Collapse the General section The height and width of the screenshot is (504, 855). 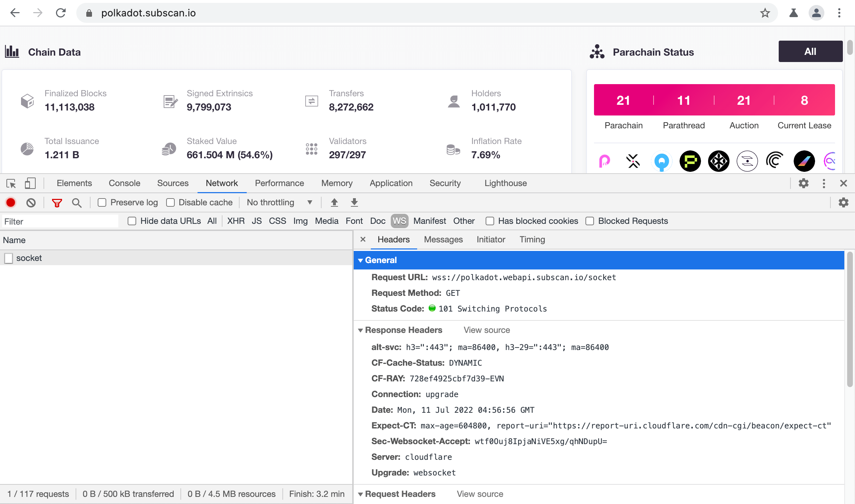click(x=360, y=261)
